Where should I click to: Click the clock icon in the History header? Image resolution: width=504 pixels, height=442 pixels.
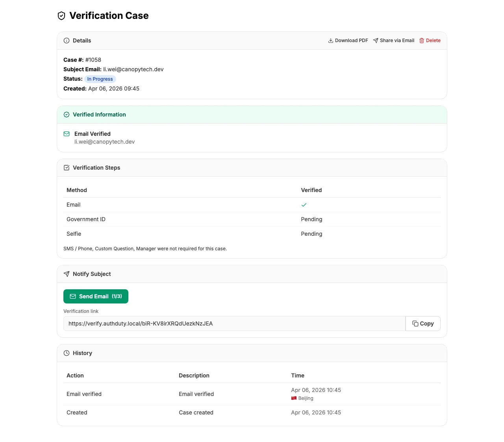pos(67,353)
